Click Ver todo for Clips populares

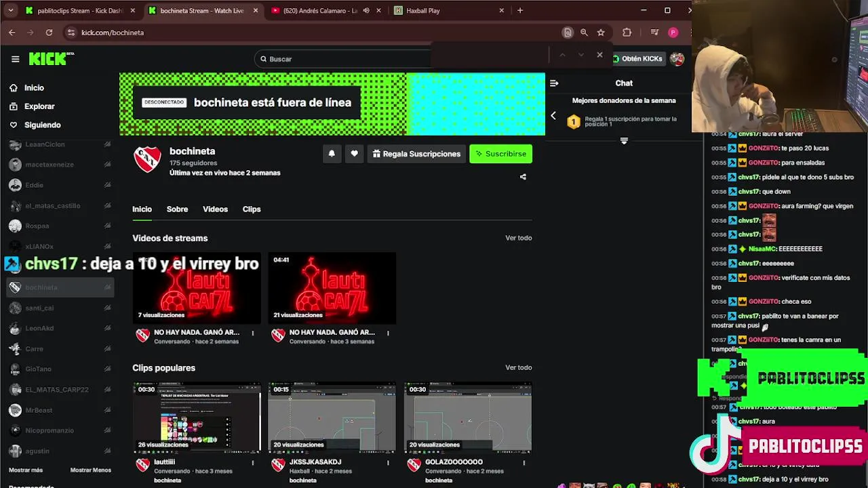pos(518,367)
